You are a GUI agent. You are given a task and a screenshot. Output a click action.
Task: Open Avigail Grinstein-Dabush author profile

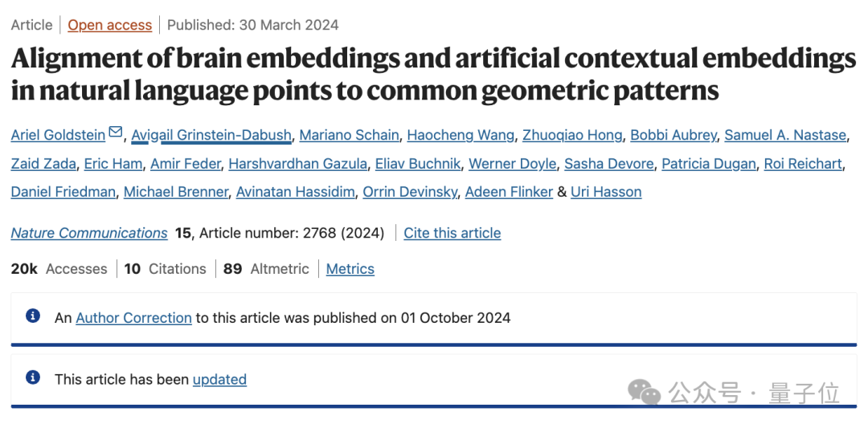(x=211, y=135)
